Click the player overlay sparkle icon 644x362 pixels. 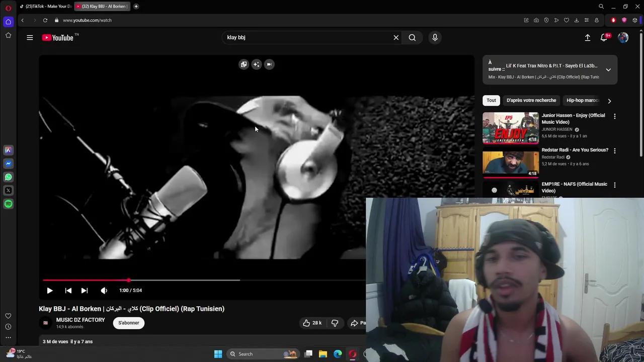pyautogui.click(x=257, y=64)
